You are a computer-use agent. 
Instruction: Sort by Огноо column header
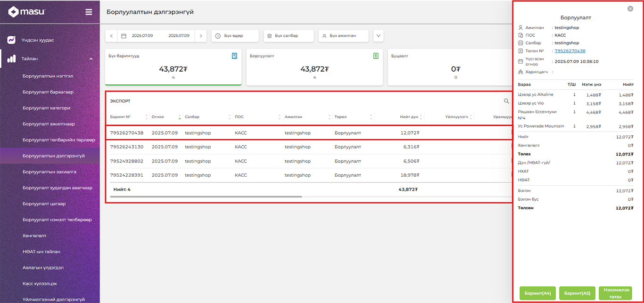click(158, 117)
